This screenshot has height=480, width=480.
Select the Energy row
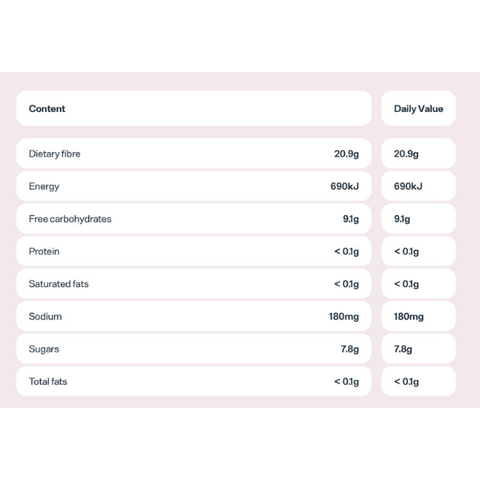194,186
